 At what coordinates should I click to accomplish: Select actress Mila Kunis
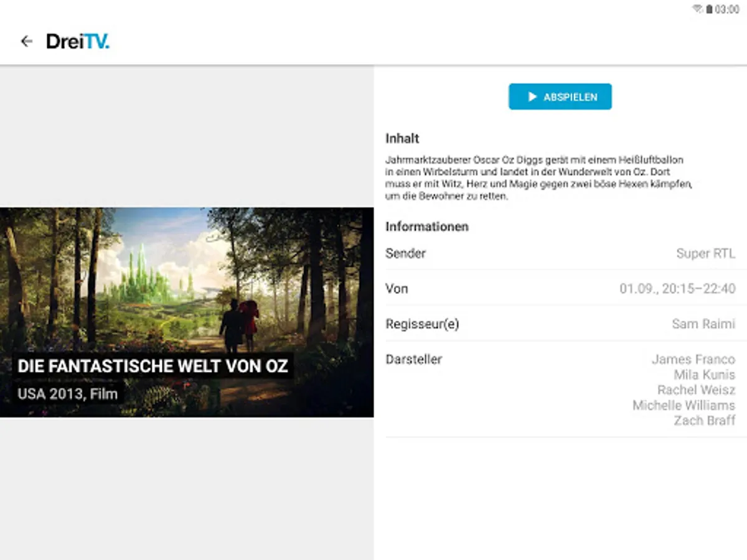tap(704, 375)
